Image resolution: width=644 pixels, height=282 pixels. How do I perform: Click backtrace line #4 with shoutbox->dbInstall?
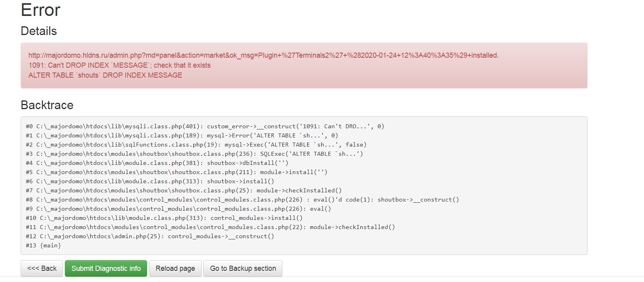click(157, 163)
